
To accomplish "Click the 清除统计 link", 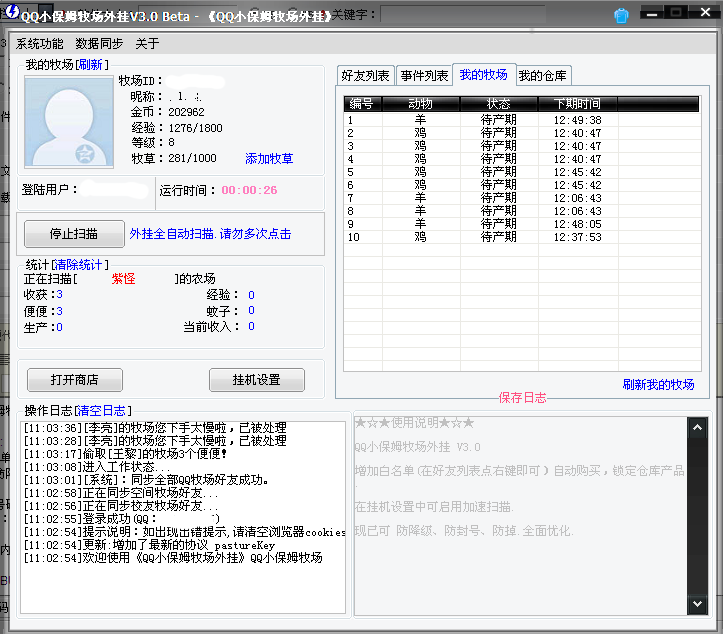I will [x=78, y=265].
